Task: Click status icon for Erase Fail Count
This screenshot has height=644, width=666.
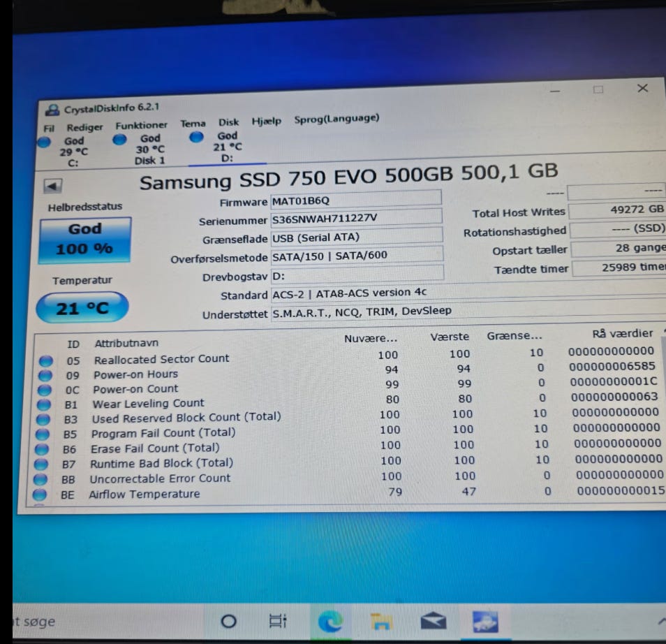Action: pos(41,449)
